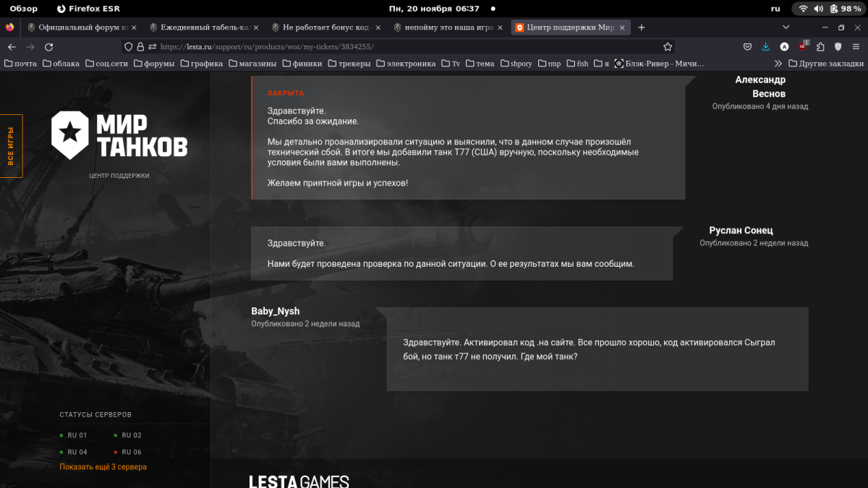The height and width of the screenshot is (488, 868).
Task: Click the Reload page button
Action: click(x=48, y=46)
